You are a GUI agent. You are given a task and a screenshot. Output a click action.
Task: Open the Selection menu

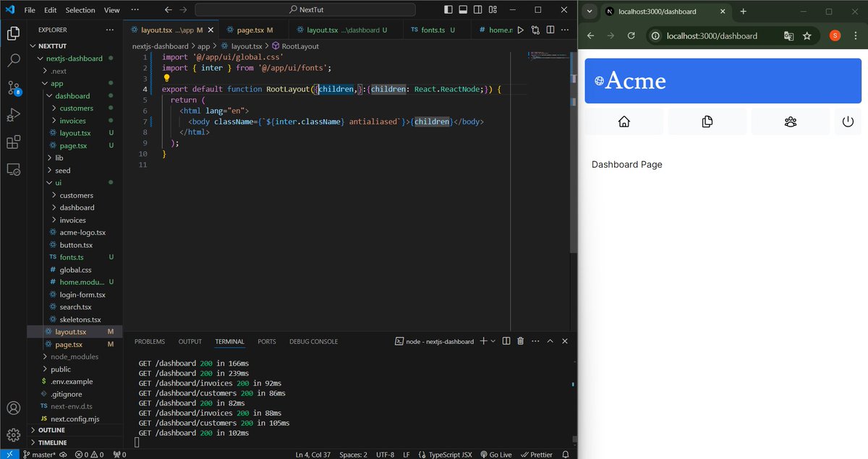tap(80, 9)
